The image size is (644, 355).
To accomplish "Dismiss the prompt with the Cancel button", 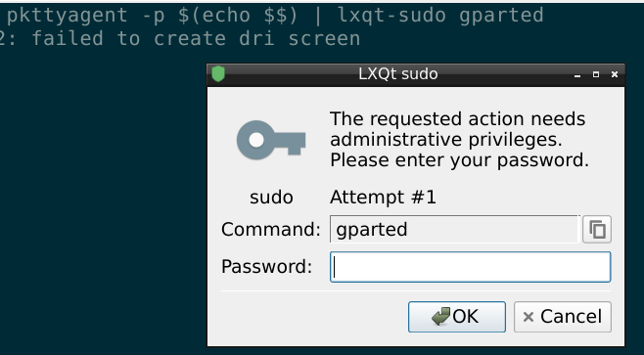I will point(562,317).
